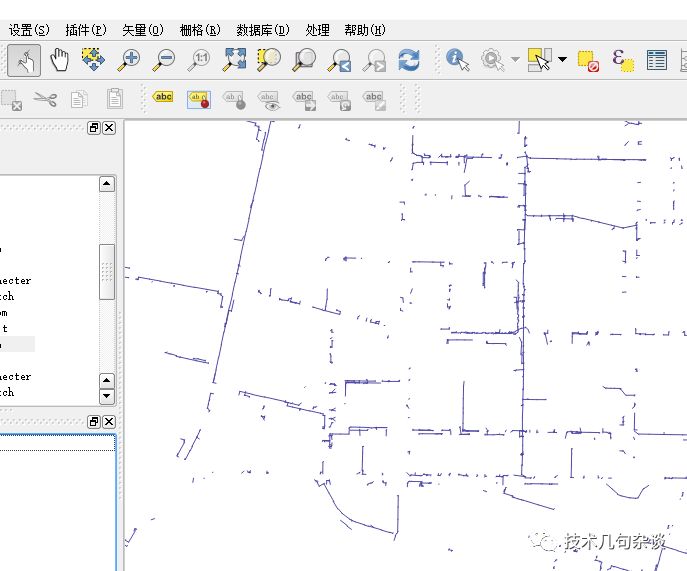Select the Rotate Label tool
Viewport: 687px width, 571px height.
339,100
